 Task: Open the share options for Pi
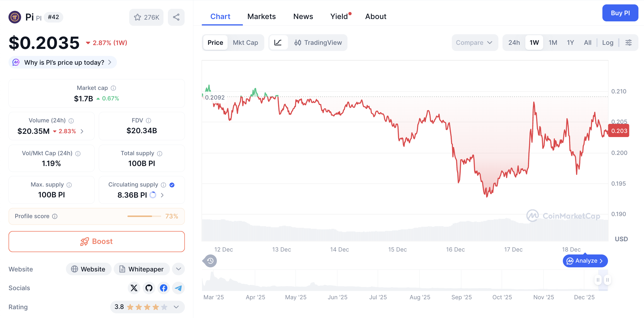coord(176,17)
